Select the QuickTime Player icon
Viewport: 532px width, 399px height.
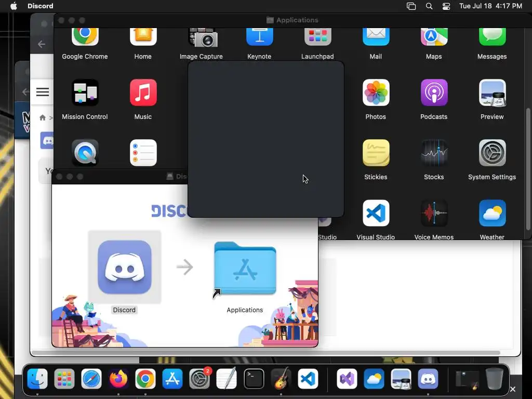85,153
